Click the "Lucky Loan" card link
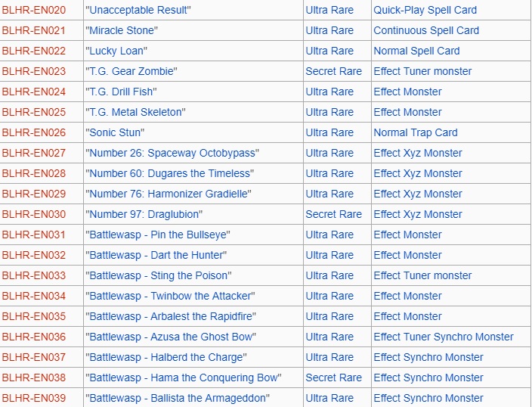The height and width of the screenshot is (407, 532). pyautogui.click(x=118, y=51)
